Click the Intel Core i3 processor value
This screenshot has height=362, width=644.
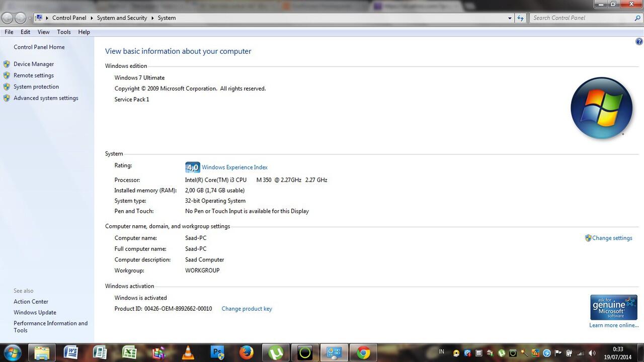pos(256,180)
